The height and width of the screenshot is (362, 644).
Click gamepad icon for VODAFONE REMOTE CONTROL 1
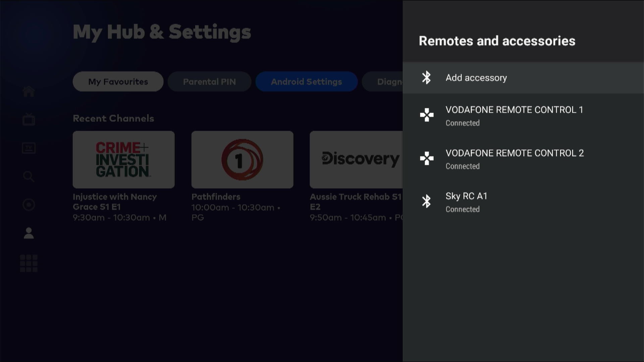point(427,115)
